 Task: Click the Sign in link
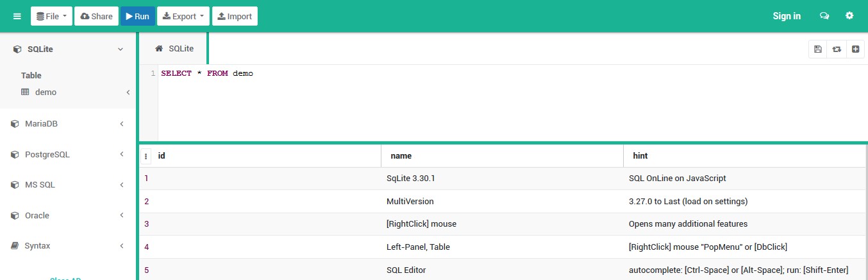coord(787,16)
